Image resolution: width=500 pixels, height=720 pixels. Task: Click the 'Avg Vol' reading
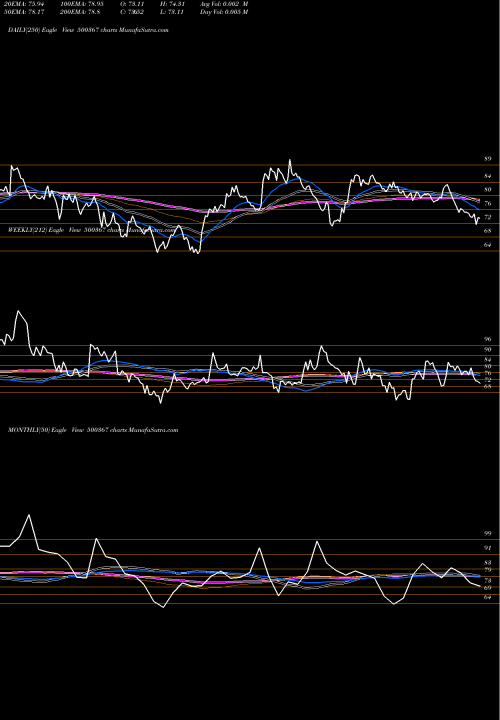224,4
